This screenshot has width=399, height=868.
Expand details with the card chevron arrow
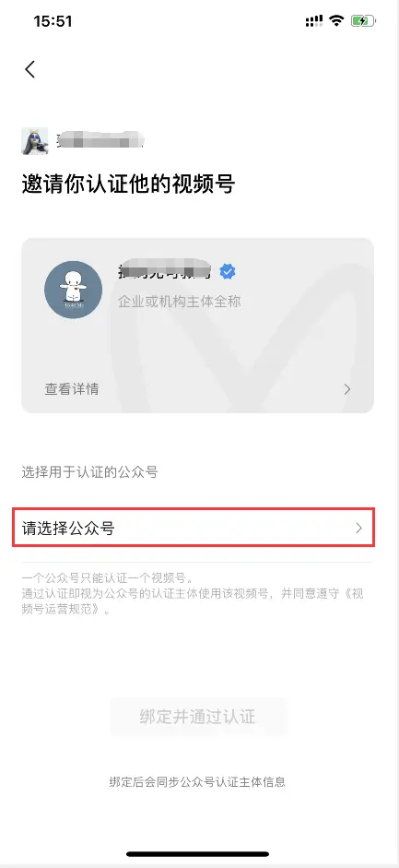[347, 389]
